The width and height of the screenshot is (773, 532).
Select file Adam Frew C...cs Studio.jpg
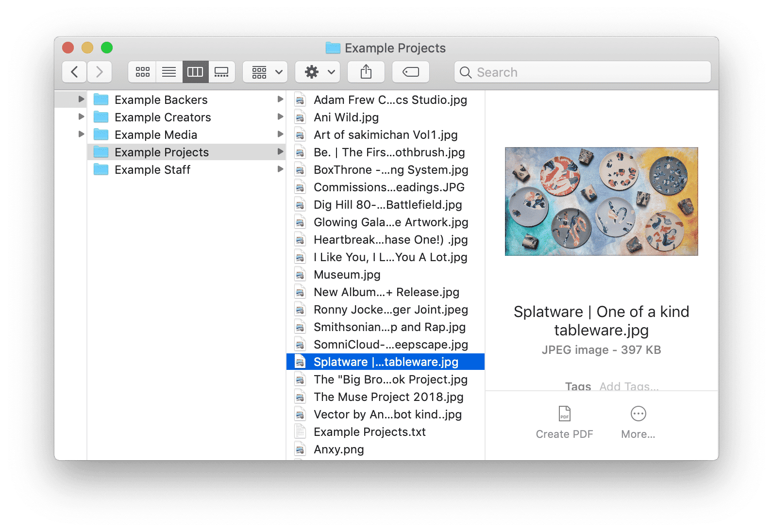click(386, 100)
